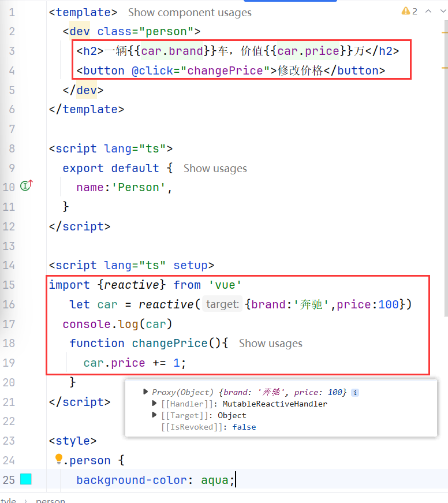Click 'background-color' property on line 25
This screenshot has width=448, height=503.
(x=132, y=480)
